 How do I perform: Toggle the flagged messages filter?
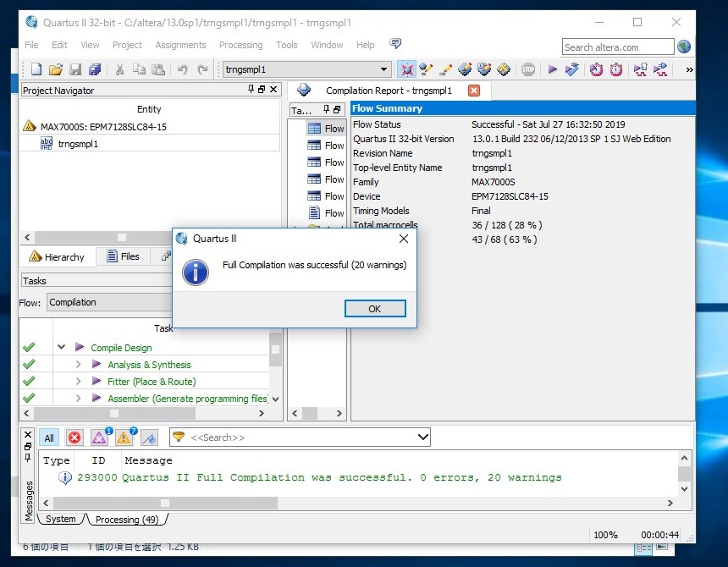click(150, 438)
